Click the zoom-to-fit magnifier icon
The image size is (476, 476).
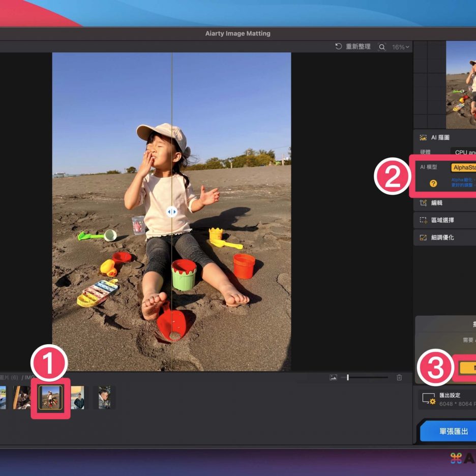[382, 47]
